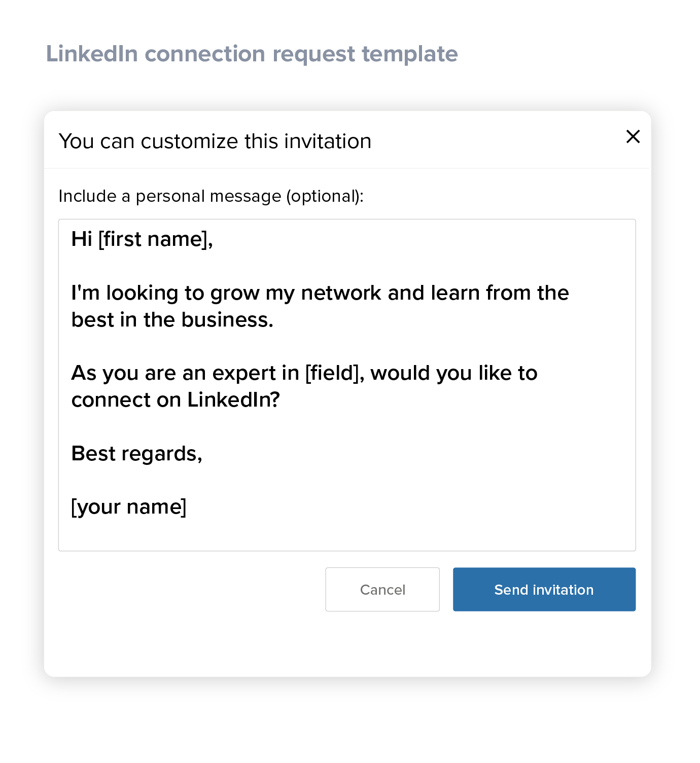Place cursor on the word 'Hi'
The width and height of the screenshot is (700, 763).
click(82, 239)
